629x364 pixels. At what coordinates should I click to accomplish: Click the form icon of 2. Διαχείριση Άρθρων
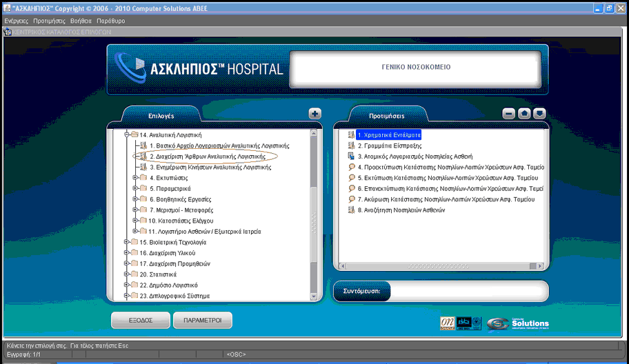click(x=143, y=156)
